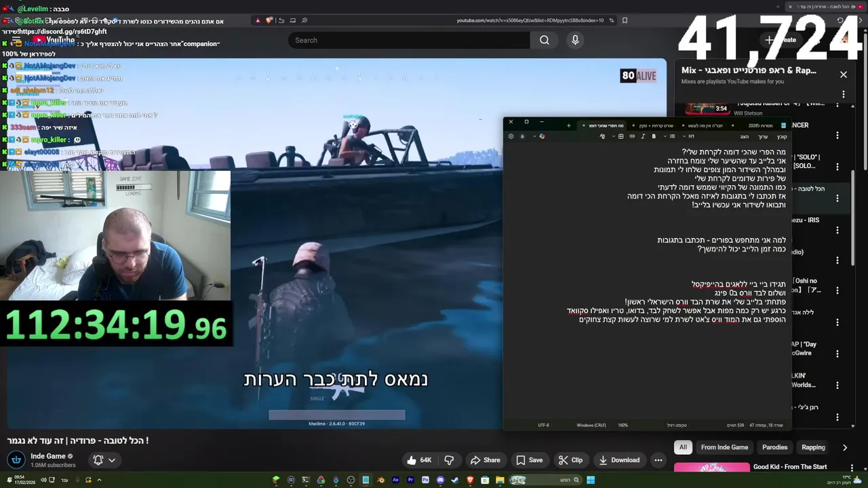
Task: Select the From Inde Game chip
Action: (724, 447)
